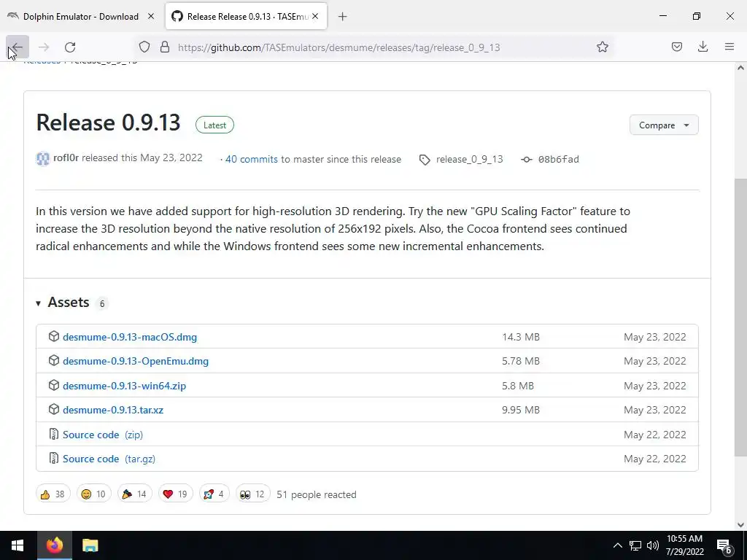Go back with the browser back arrow
The height and width of the screenshot is (560, 747).
point(18,47)
